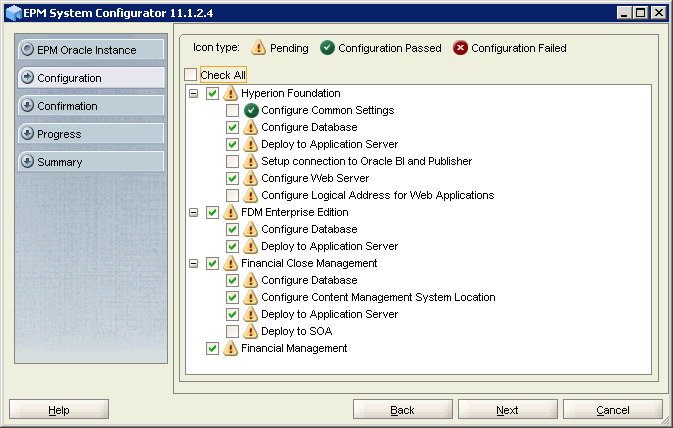Open the EPM Oracle Instance step
This screenshot has width=673, height=428.
(91, 49)
